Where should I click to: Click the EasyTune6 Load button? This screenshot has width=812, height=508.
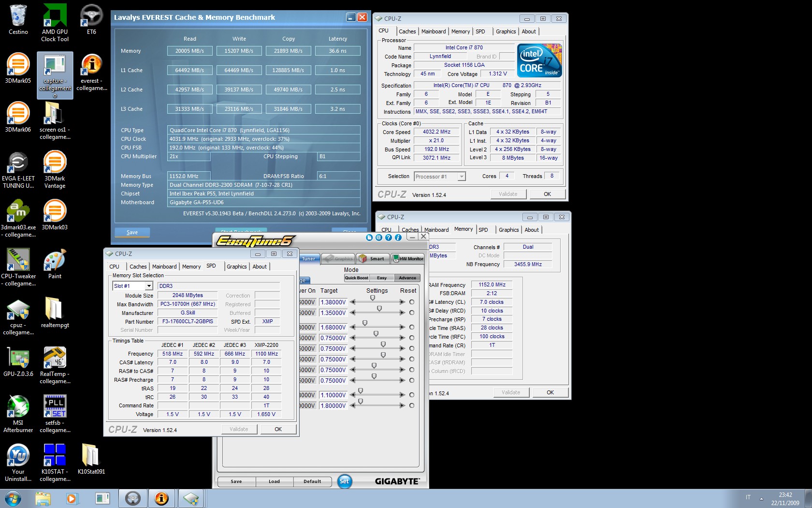pos(274,481)
